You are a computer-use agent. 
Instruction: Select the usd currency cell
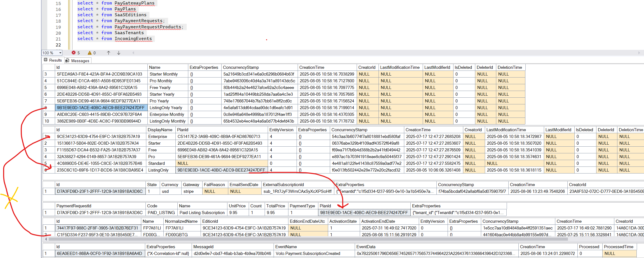[x=170, y=191]
